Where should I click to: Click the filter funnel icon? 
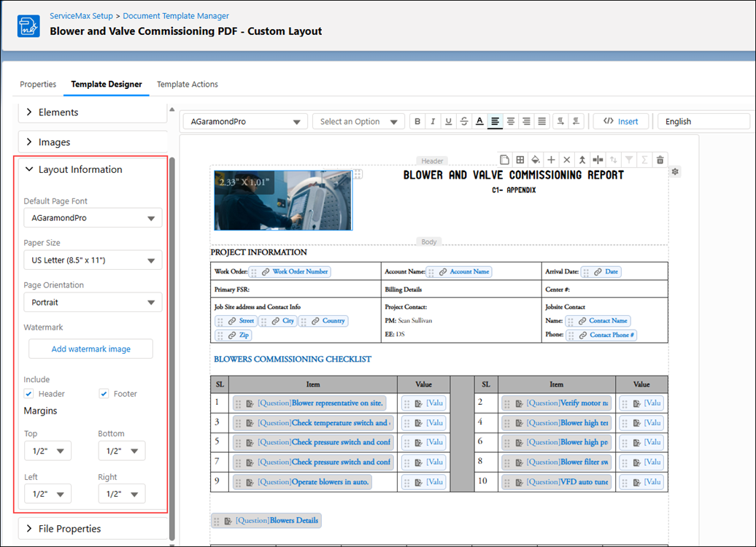629,160
